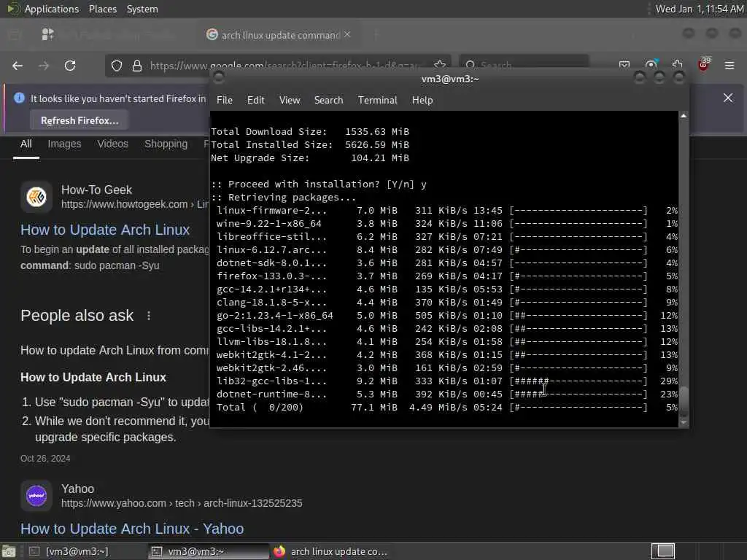Image resolution: width=747 pixels, height=560 pixels.
Task: Expand How to update Arch Linux from command question
Action: pyautogui.click(x=115, y=350)
